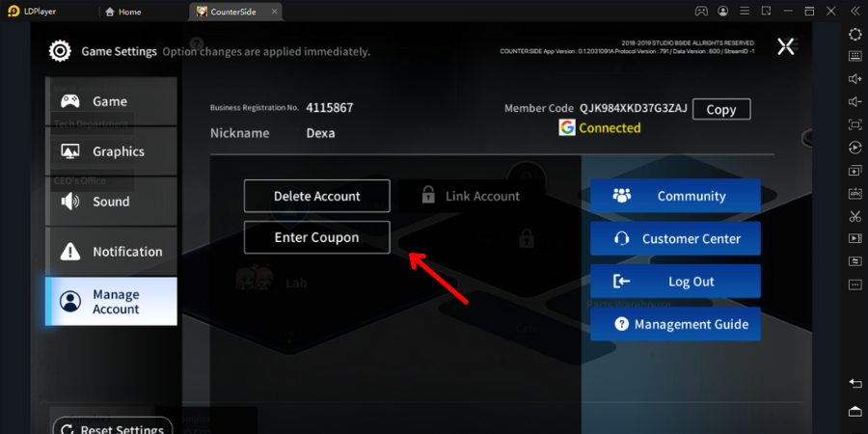Open the Community page

click(x=675, y=196)
